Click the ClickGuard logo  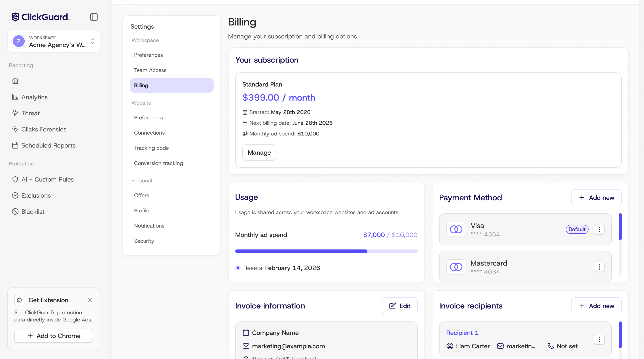pos(40,17)
